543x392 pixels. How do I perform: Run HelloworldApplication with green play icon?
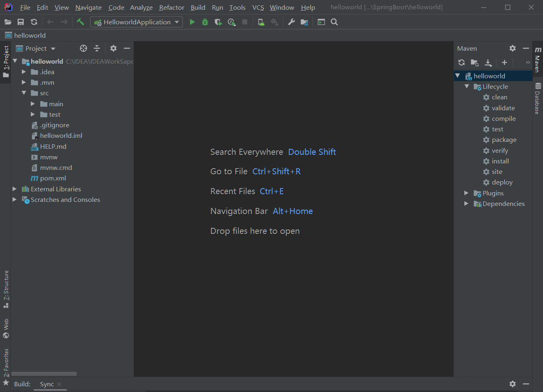192,22
